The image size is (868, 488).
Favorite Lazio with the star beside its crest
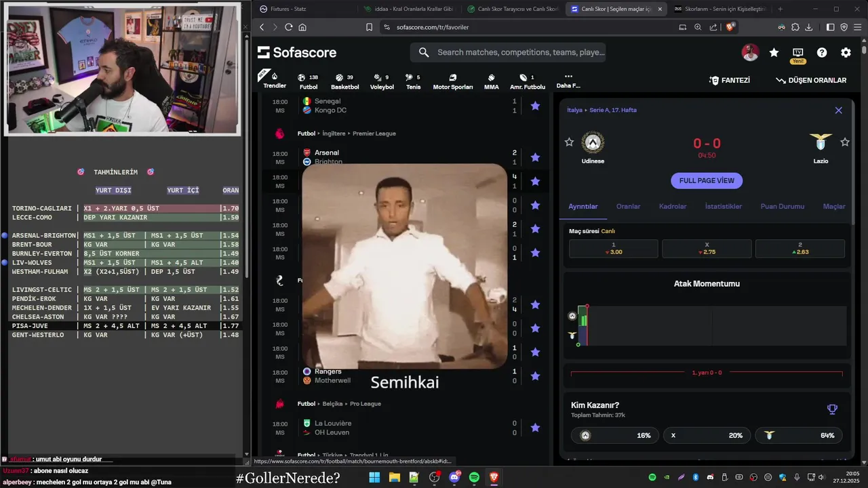[x=845, y=142]
